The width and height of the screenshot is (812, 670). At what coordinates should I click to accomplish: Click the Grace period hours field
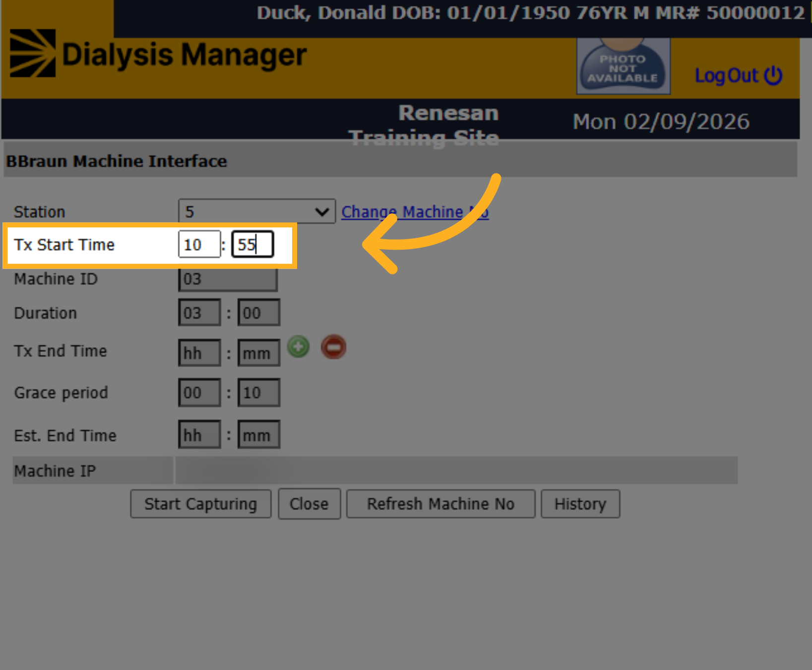(x=199, y=393)
